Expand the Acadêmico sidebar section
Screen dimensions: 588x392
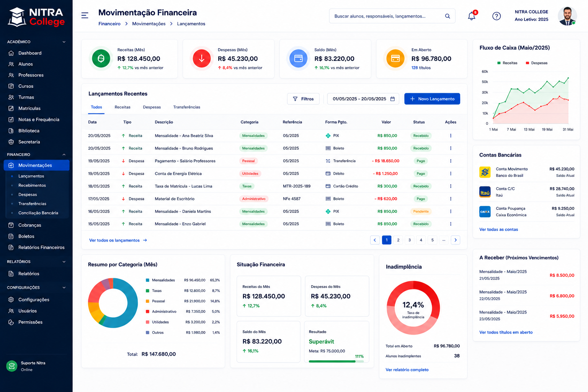coord(64,42)
